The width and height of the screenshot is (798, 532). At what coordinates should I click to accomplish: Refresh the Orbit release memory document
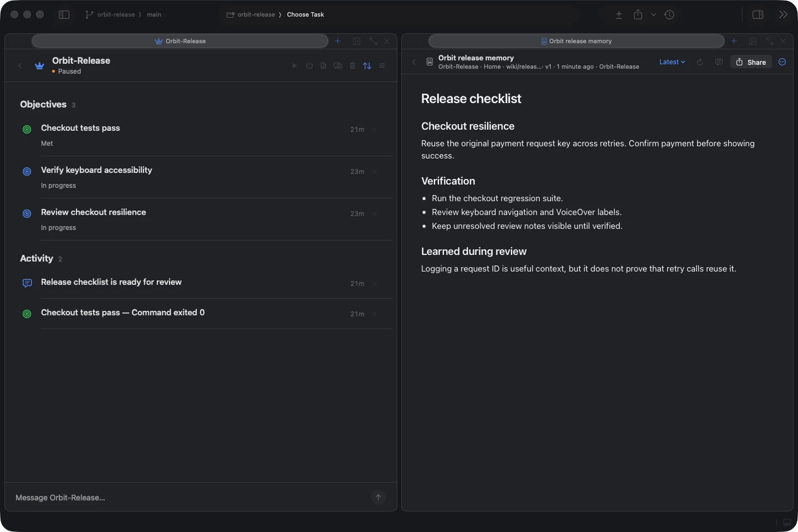pyautogui.click(x=700, y=62)
